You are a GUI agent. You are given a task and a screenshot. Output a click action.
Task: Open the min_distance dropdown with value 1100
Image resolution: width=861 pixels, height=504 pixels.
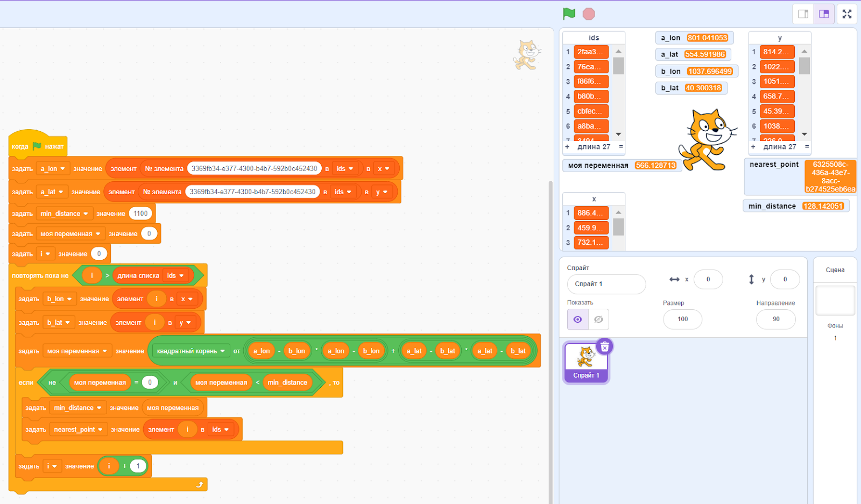pos(64,214)
